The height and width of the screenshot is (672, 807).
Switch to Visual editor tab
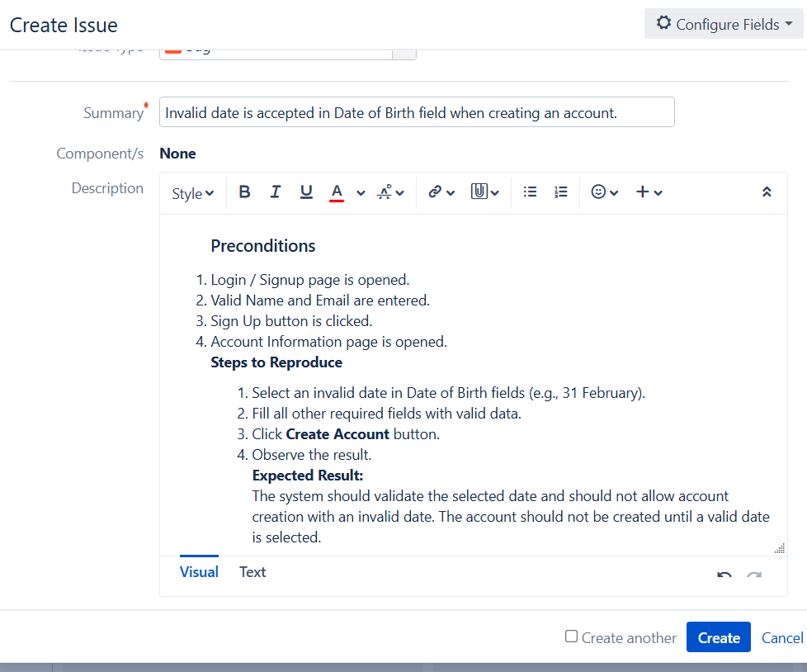pos(199,572)
